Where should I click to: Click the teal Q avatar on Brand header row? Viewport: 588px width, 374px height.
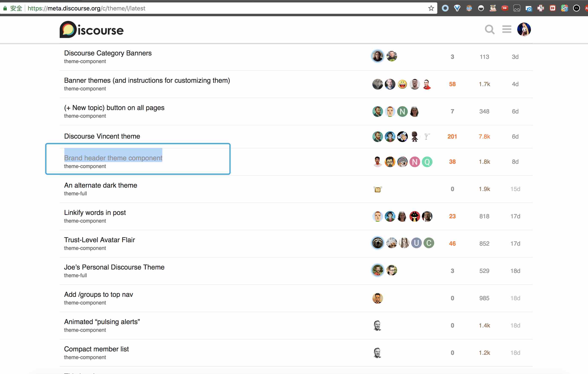[427, 162]
